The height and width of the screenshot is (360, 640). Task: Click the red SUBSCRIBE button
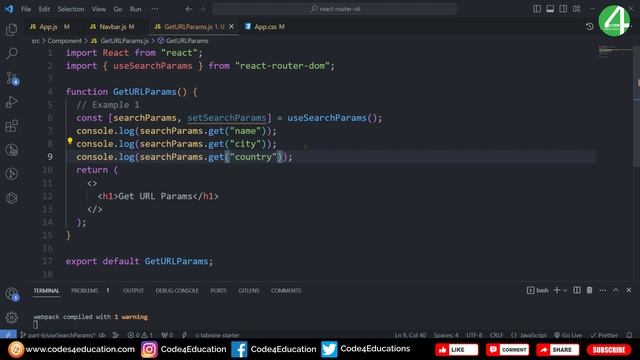tap(609, 350)
